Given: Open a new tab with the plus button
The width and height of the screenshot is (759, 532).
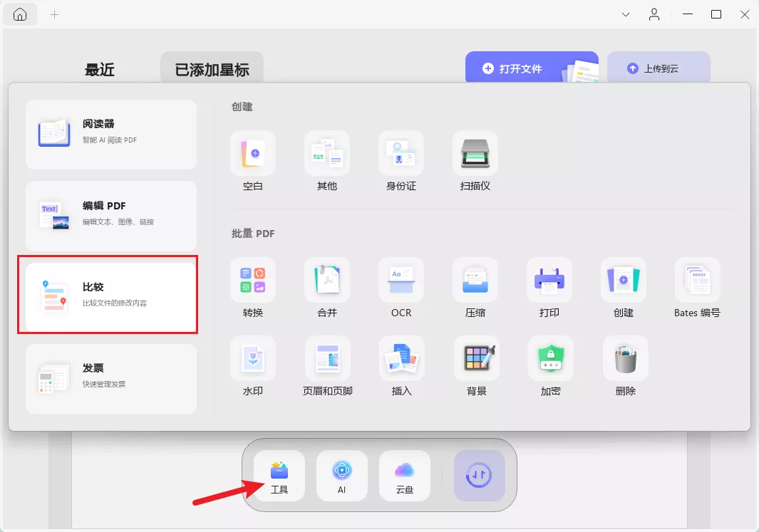Looking at the screenshot, I should (x=54, y=14).
